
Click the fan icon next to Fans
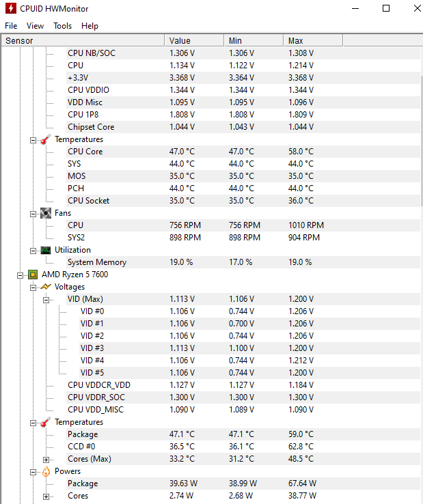(x=46, y=213)
